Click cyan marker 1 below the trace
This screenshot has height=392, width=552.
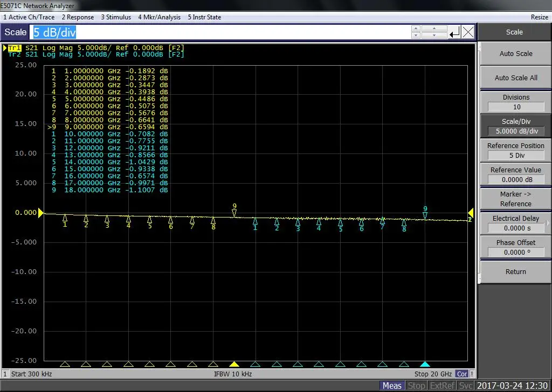[x=255, y=225]
